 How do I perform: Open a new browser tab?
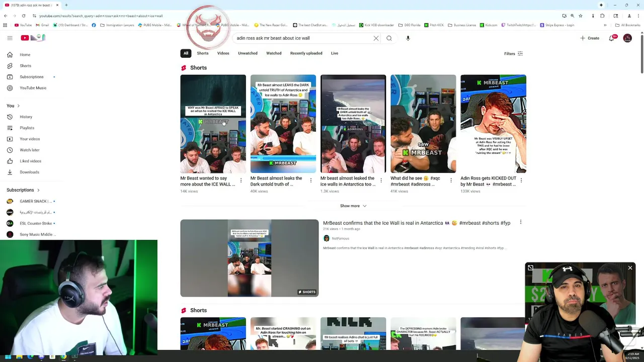point(66,5)
